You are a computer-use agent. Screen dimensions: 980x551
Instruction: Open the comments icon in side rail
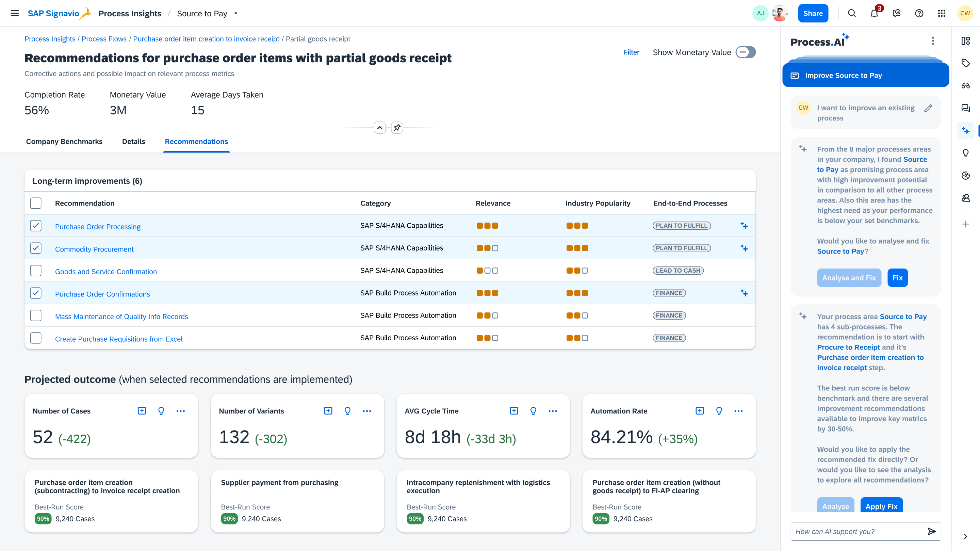point(965,108)
